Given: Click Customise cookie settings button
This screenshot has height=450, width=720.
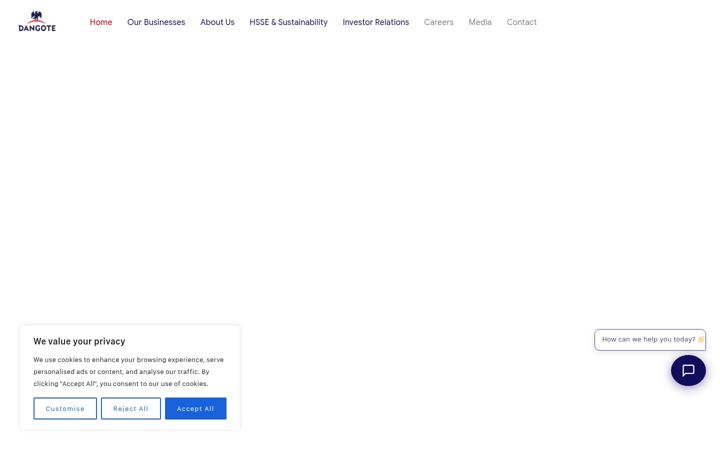Looking at the screenshot, I should coord(65,408).
